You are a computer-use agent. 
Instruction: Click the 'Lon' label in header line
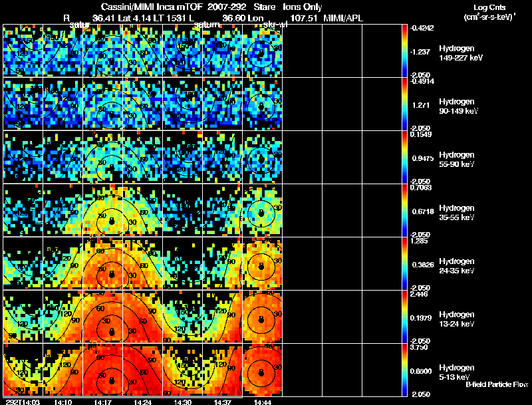[255, 18]
